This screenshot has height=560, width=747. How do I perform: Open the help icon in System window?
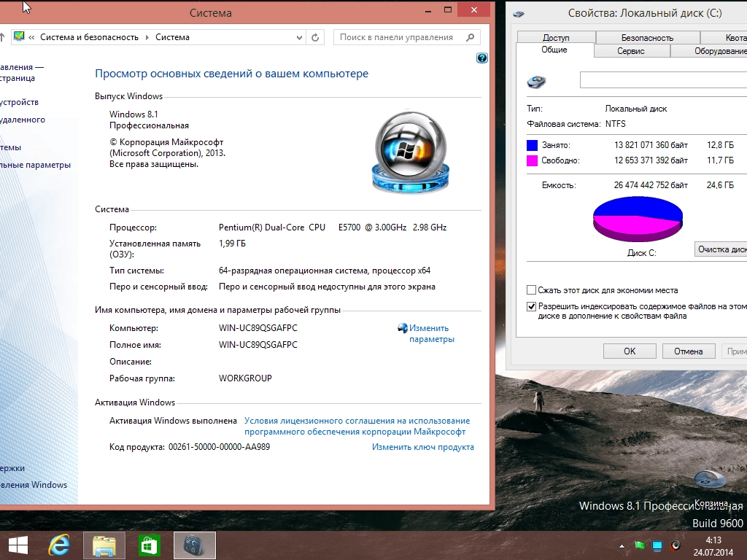click(481, 58)
